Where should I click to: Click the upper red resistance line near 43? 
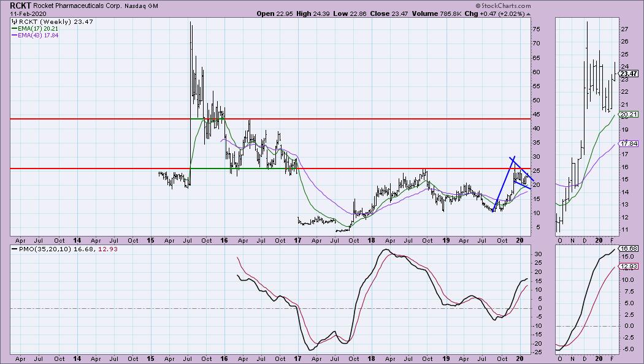coord(270,119)
